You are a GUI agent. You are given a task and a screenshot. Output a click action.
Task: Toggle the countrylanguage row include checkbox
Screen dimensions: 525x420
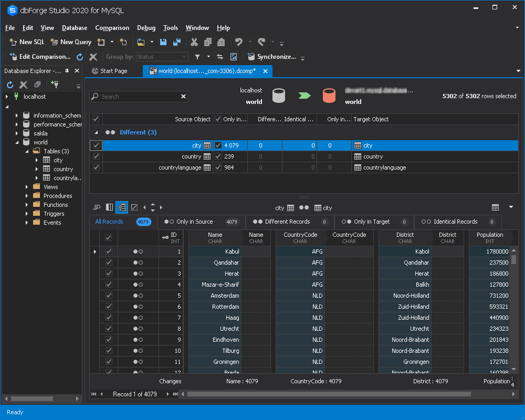(x=96, y=167)
